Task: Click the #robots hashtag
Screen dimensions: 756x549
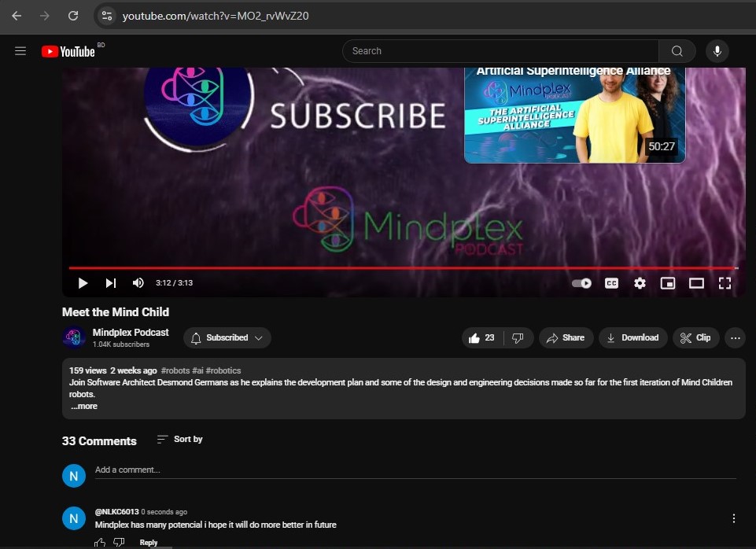Action: (175, 370)
